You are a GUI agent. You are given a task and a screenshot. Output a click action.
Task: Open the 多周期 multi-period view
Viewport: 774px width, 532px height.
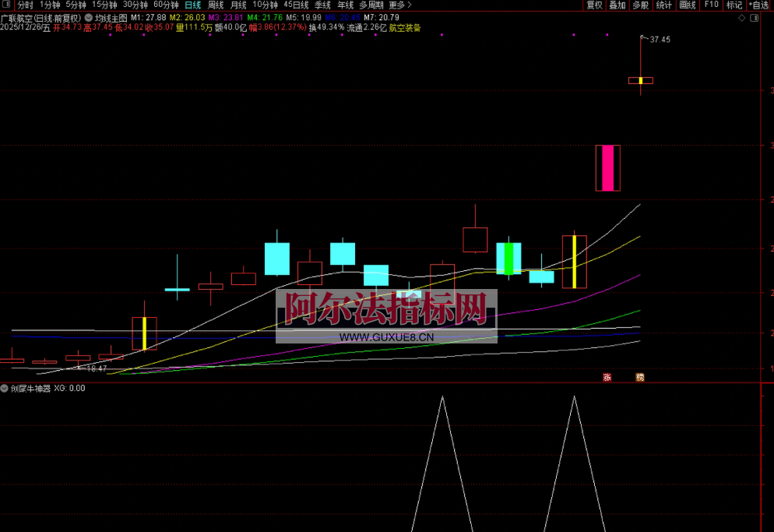[x=372, y=5]
